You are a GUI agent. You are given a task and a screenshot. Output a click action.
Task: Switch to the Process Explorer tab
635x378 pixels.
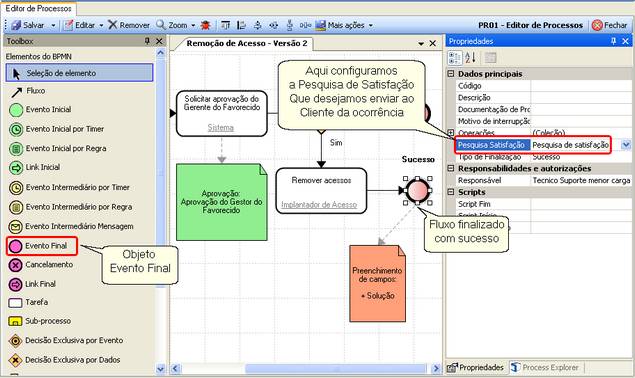545,367
